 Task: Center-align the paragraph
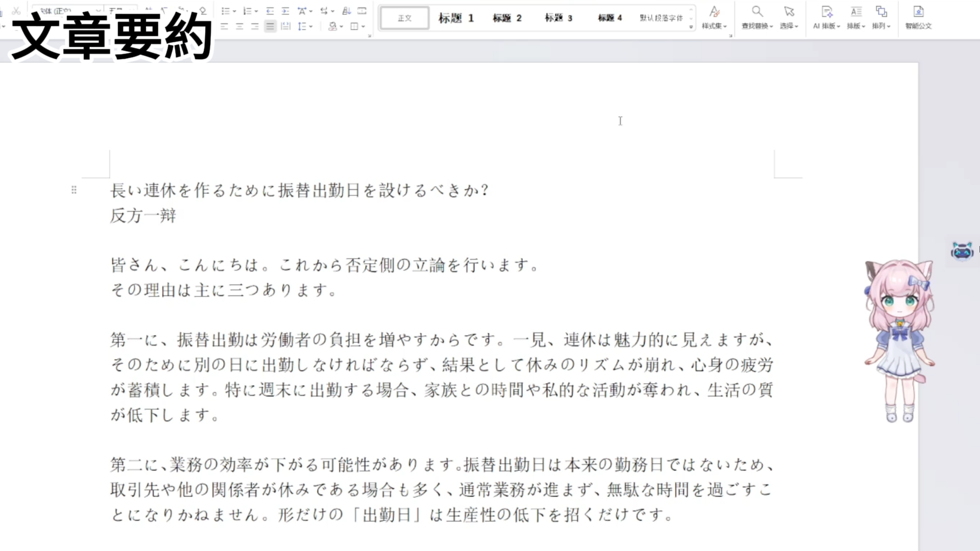click(240, 26)
